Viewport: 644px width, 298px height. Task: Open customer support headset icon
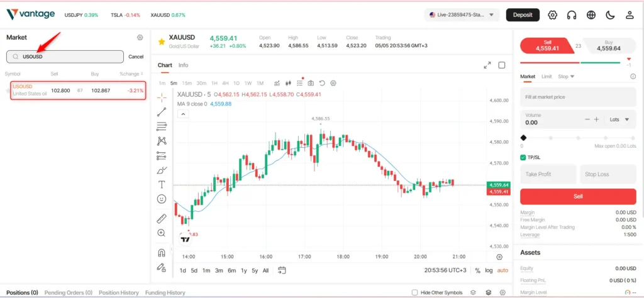tap(572, 15)
